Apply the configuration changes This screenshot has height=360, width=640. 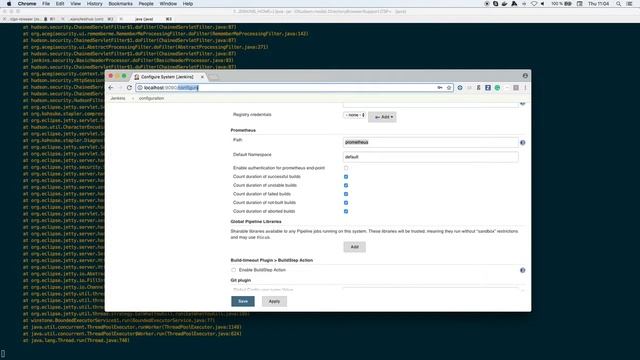click(274, 301)
